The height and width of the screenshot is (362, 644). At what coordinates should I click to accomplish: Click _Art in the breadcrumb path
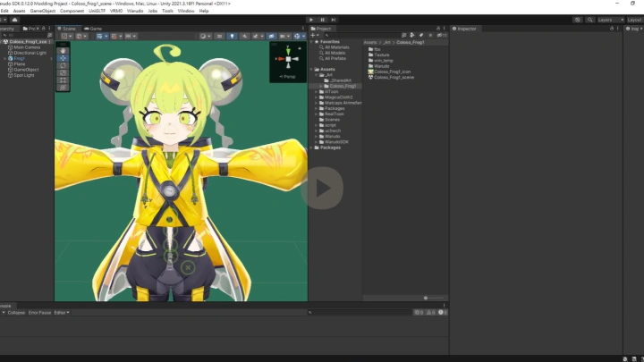387,42
